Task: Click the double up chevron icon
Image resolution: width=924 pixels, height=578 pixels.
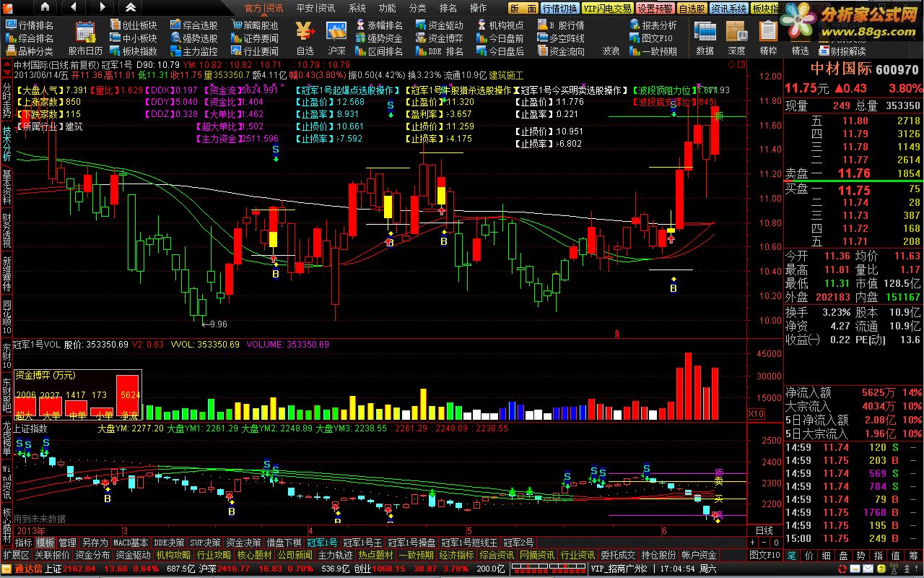Action: coord(130,7)
